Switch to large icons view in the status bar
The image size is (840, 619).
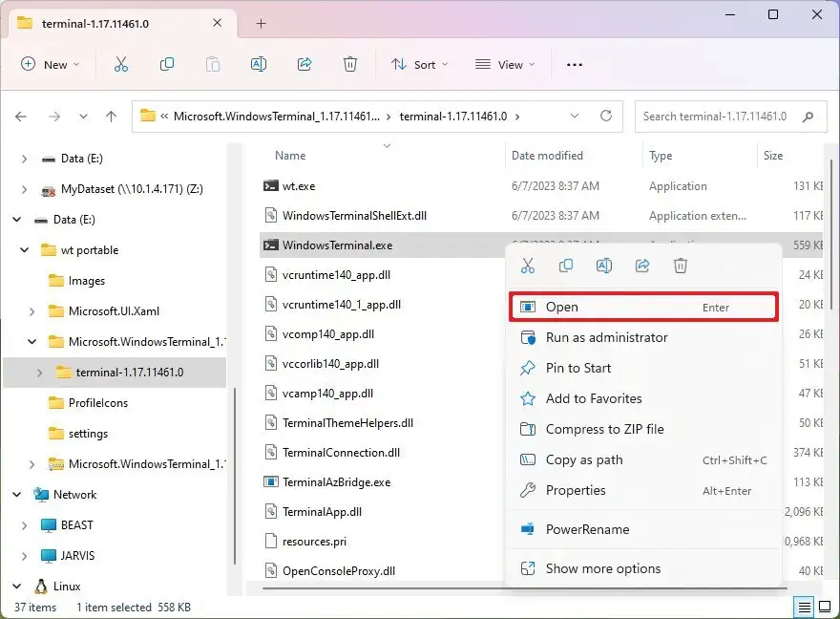click(x=823, y=607)
